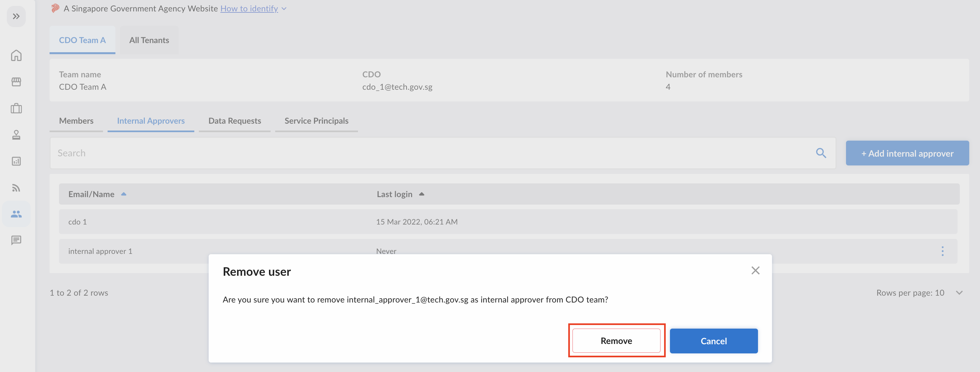980x372 pixels.
Task: Sort by Email/Name column arrow
Action: 124,194
